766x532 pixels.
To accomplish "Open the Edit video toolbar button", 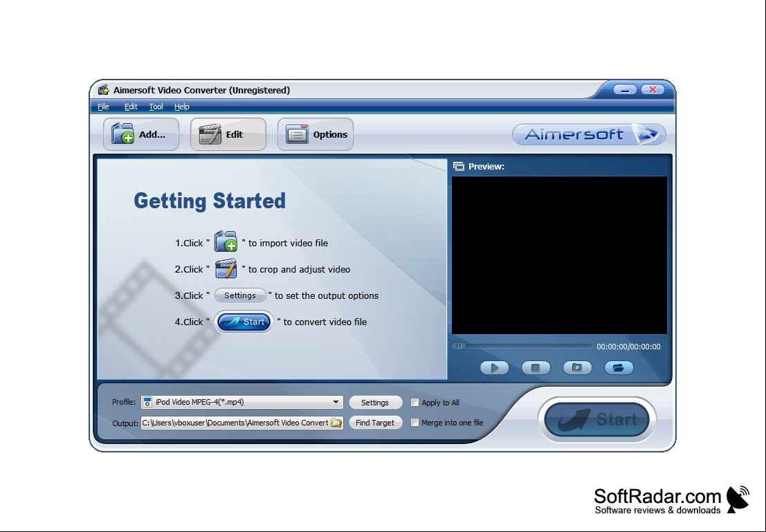I will click(x=228, y=134).
